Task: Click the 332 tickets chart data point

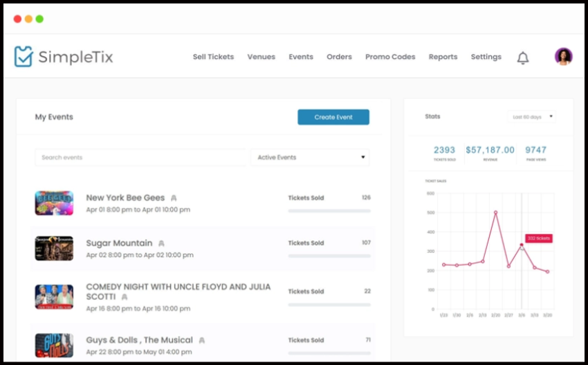Action: tap(522, 244)
